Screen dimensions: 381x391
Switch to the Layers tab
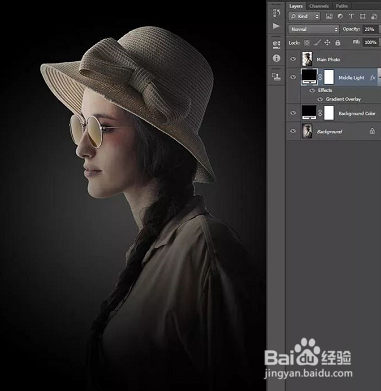coord(296,6)
